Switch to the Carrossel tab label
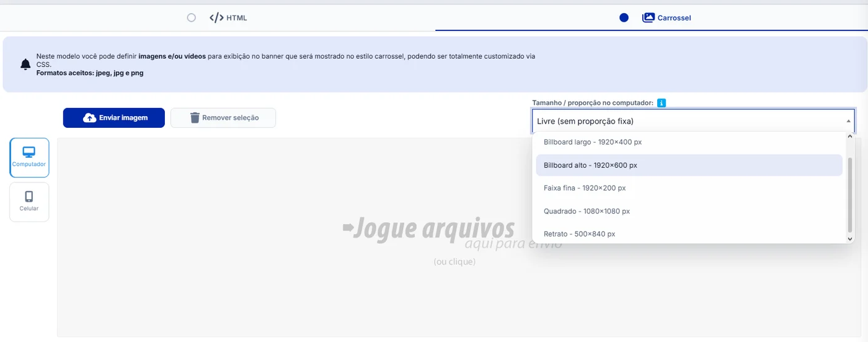 (674, 18)
